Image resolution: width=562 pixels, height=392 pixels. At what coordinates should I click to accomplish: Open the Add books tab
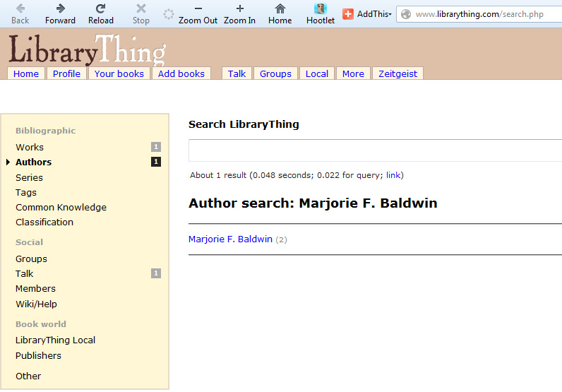coord(181,73)
